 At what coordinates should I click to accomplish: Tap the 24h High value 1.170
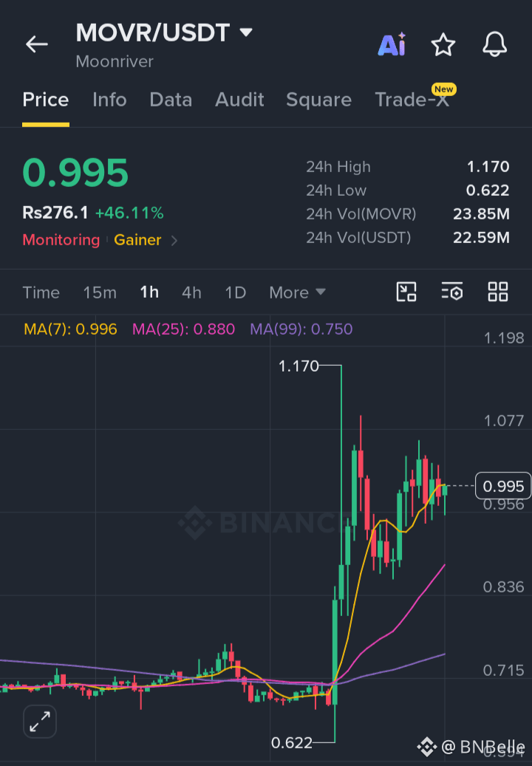tap(488, 167)
